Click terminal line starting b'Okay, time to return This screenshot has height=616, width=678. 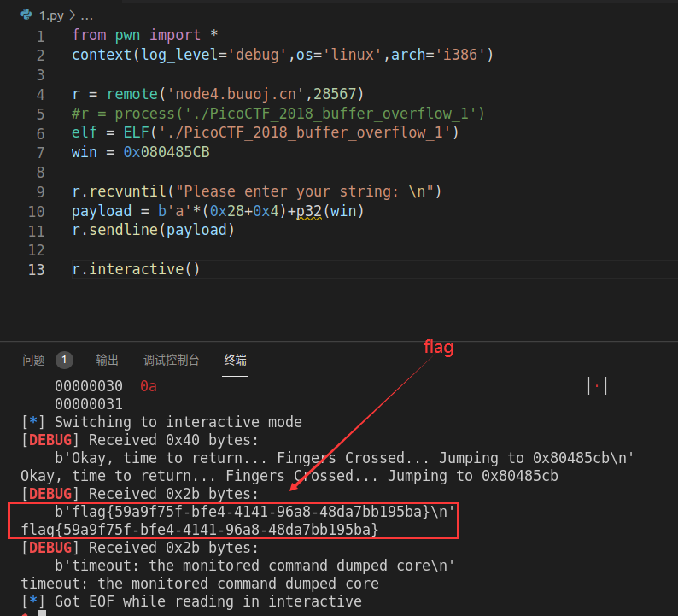pyautogui.click(x=344, y=458)
